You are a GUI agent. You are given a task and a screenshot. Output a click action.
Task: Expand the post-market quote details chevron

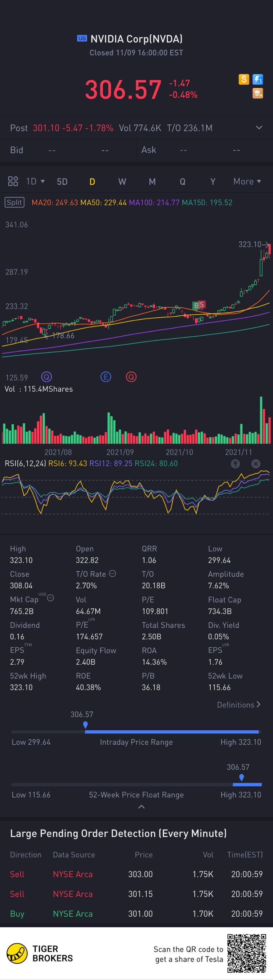pos(259,127)
